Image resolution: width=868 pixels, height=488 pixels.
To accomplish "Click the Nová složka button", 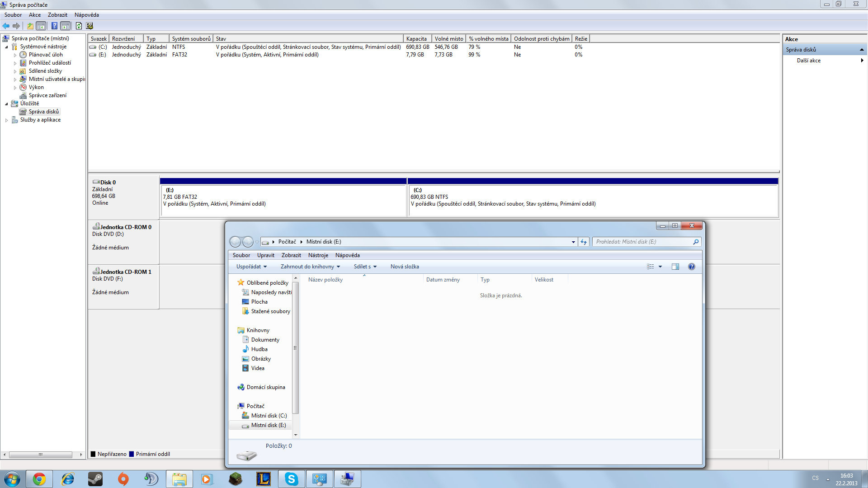I will click(x=405, y=267).
